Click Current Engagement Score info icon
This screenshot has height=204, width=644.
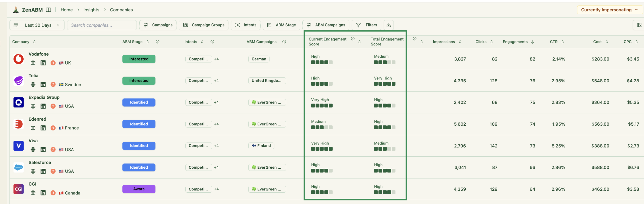[x=353, y=39]
